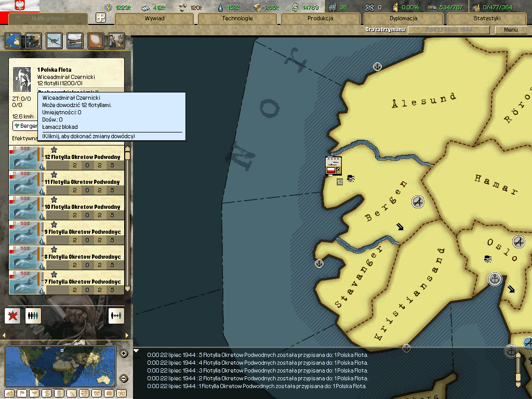Click the flame dissent icon beside 0.00%

click(x=395, y=7)
